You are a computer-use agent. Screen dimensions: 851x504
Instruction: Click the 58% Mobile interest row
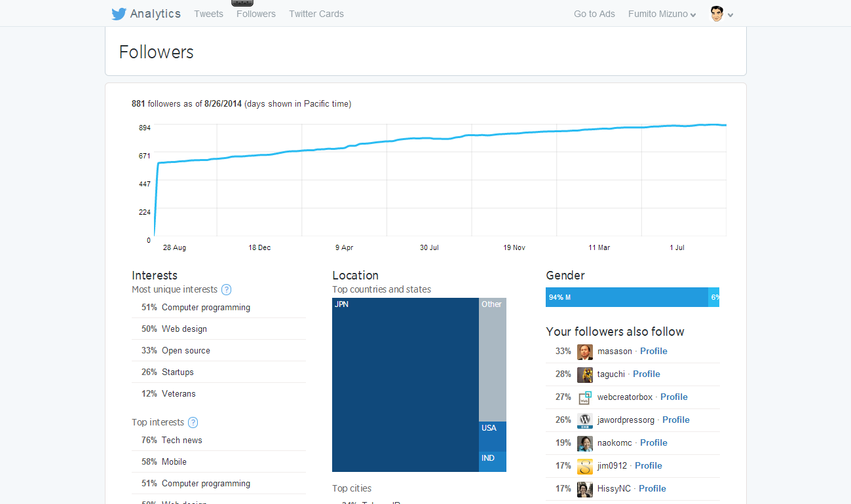[x=219, y=462]
